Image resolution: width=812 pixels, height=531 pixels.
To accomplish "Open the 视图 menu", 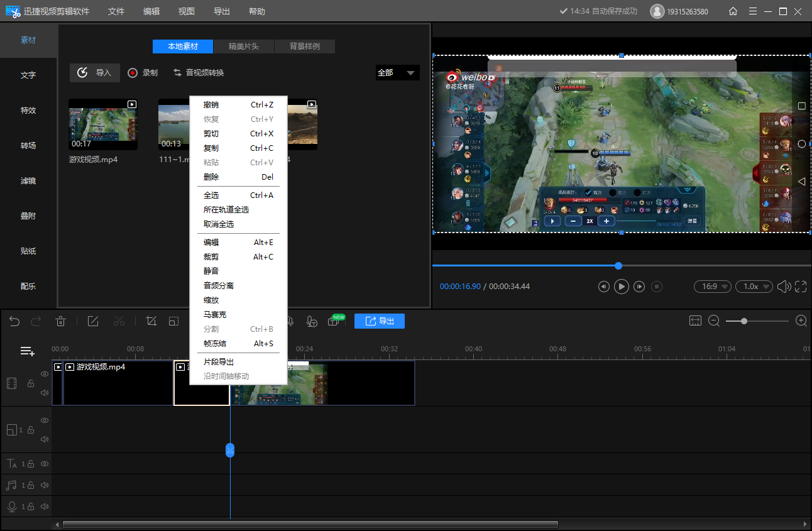I will click(187, 11).
